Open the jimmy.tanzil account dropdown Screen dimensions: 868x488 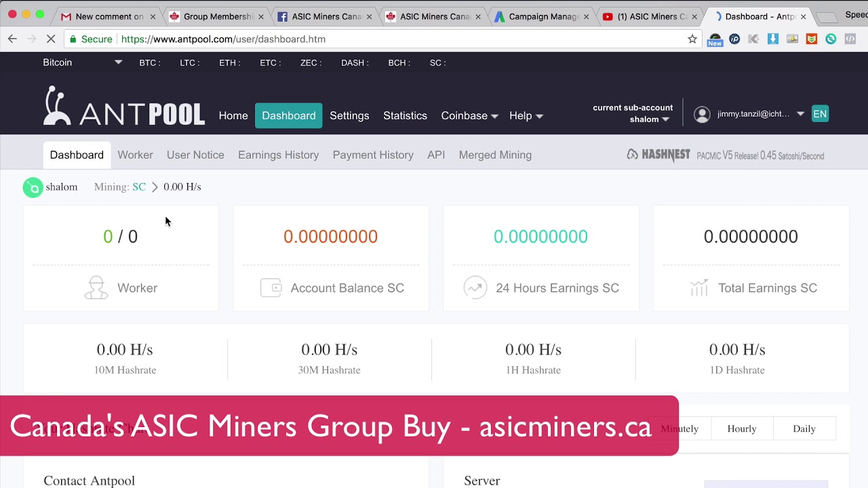pos(760,114)
